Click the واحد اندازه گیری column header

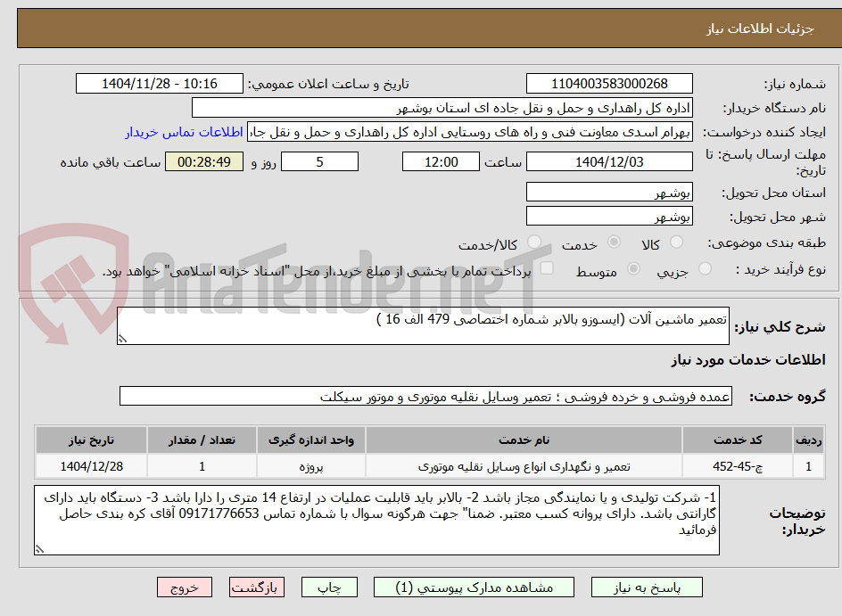click(x=311, y=440)
